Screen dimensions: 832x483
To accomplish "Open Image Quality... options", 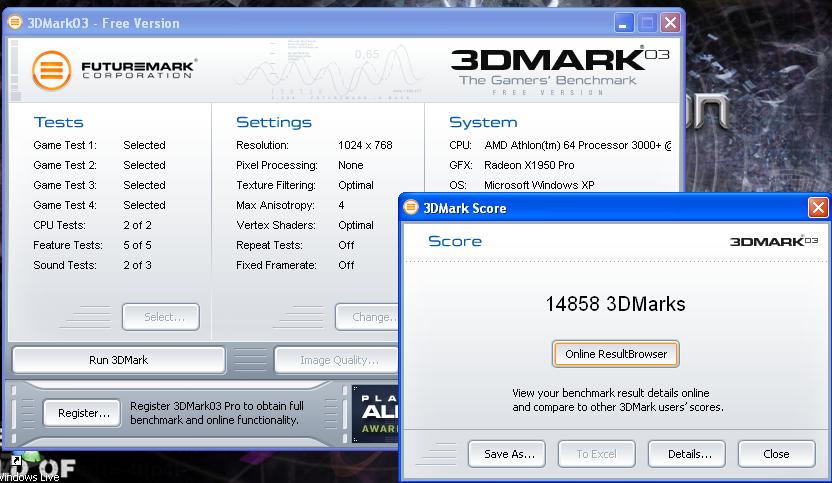I will [336, 360].
